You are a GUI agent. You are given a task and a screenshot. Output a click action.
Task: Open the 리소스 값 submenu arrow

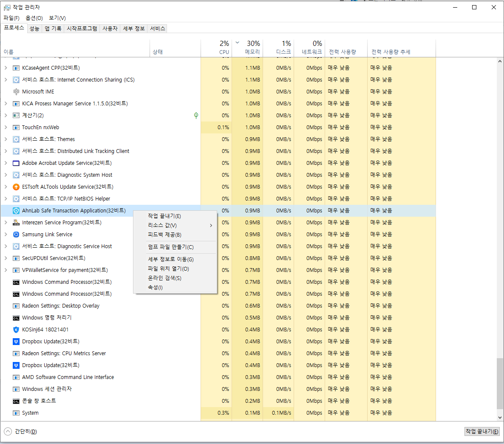[211, 226]
